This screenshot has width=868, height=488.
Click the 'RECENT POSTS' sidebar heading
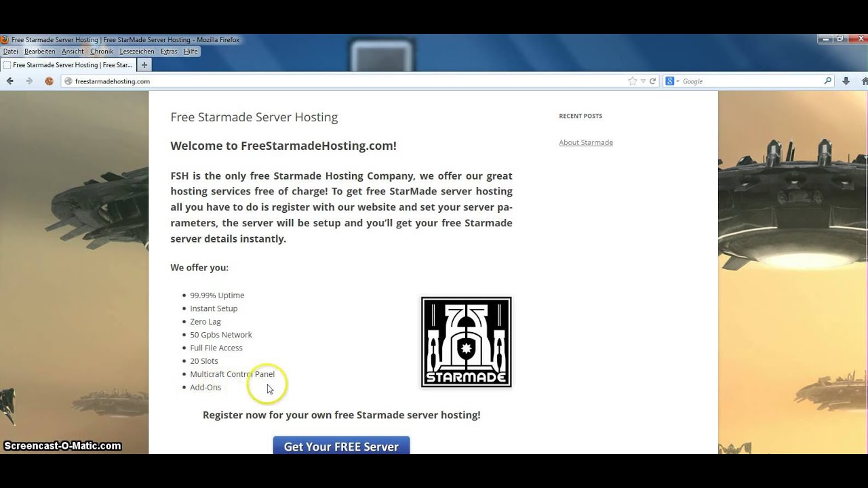[580, 116]
